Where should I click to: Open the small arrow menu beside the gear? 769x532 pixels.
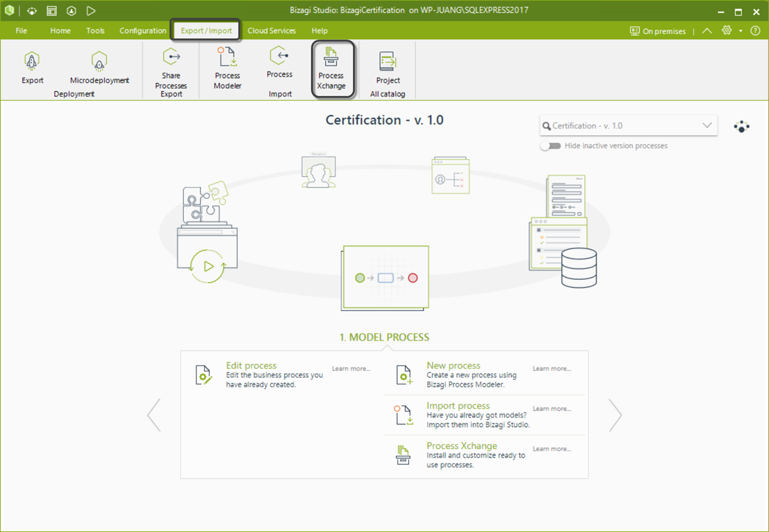[x=741, y=31]
